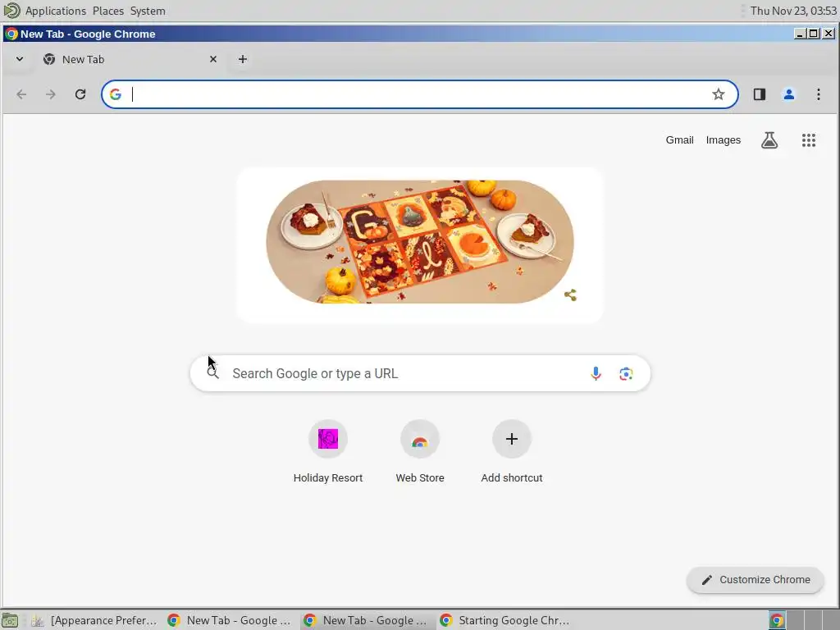Open Search Labs flask icon
The width and height of the screenshot is (840, 630).
click(769, 140)
